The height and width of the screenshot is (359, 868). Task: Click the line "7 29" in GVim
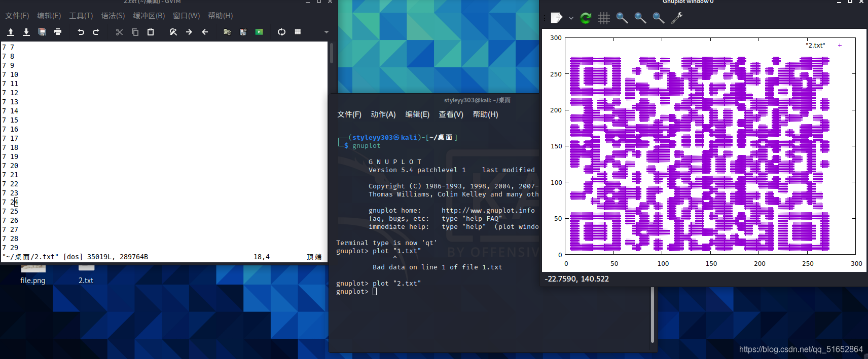[x=10, y=248]
